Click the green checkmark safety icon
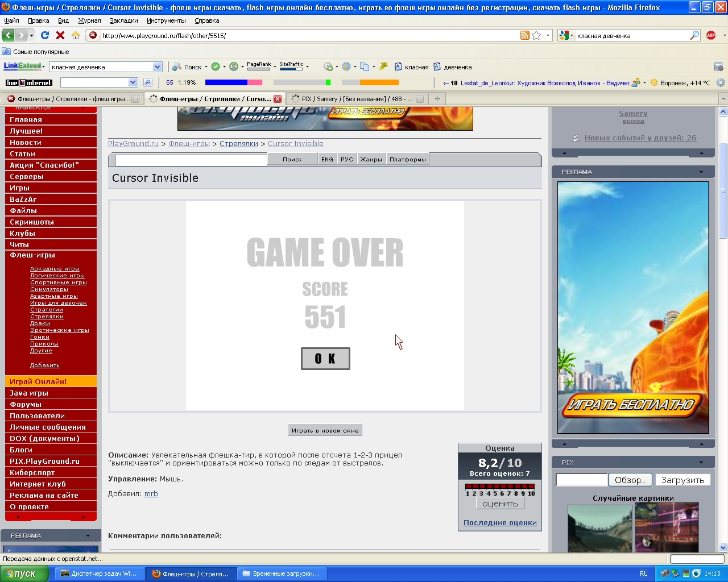 (216, 66)
